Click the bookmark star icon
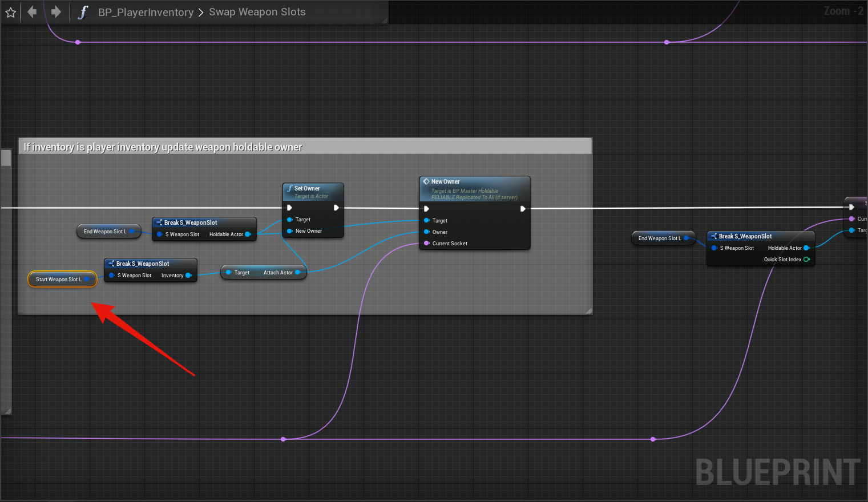Viewport: 868px width, 502px height. [x=10, y=12]
